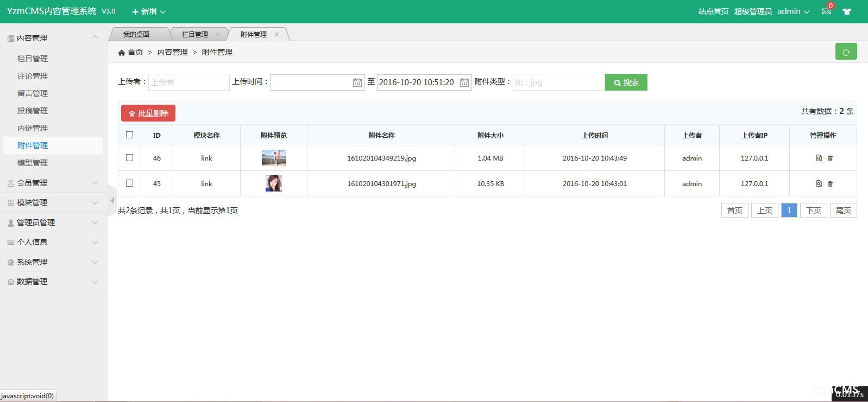Collapse sidebar using the left arrow handle
This screenshot has height=402, width=868.
click(x=112, y=201)
